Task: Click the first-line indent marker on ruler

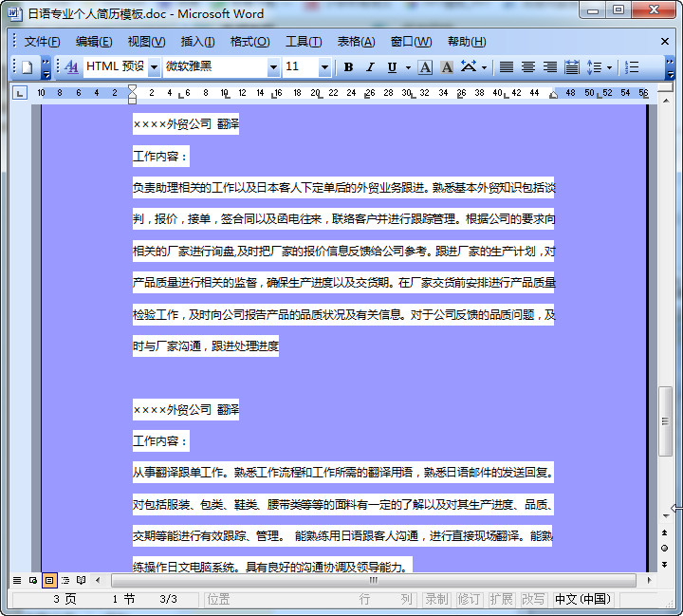Action: 132,88
